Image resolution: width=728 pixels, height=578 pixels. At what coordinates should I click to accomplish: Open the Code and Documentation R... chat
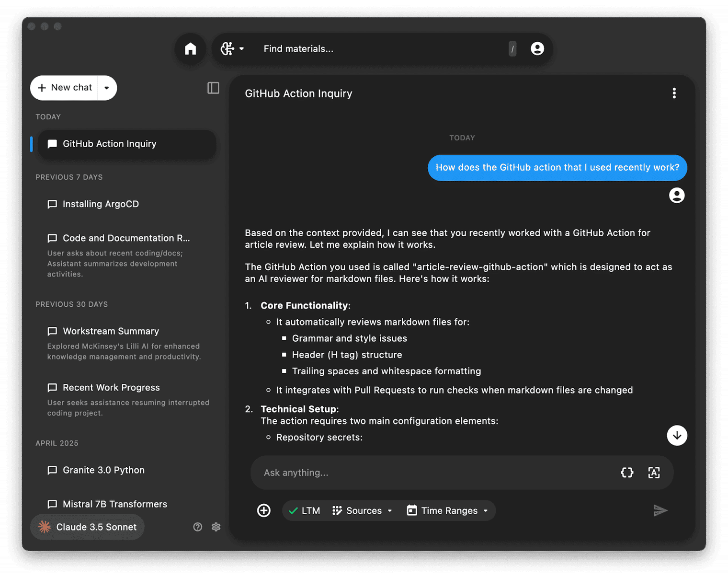127,255
